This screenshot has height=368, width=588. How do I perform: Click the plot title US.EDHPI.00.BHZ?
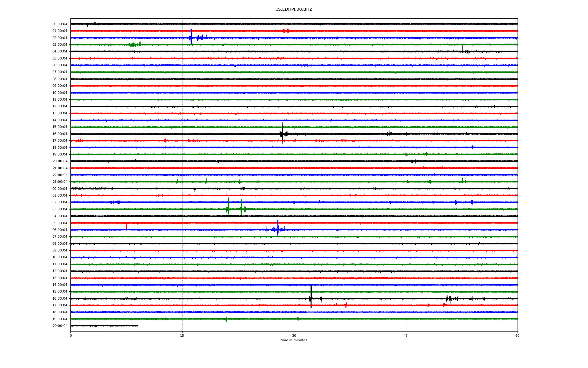tap(294, 10)
